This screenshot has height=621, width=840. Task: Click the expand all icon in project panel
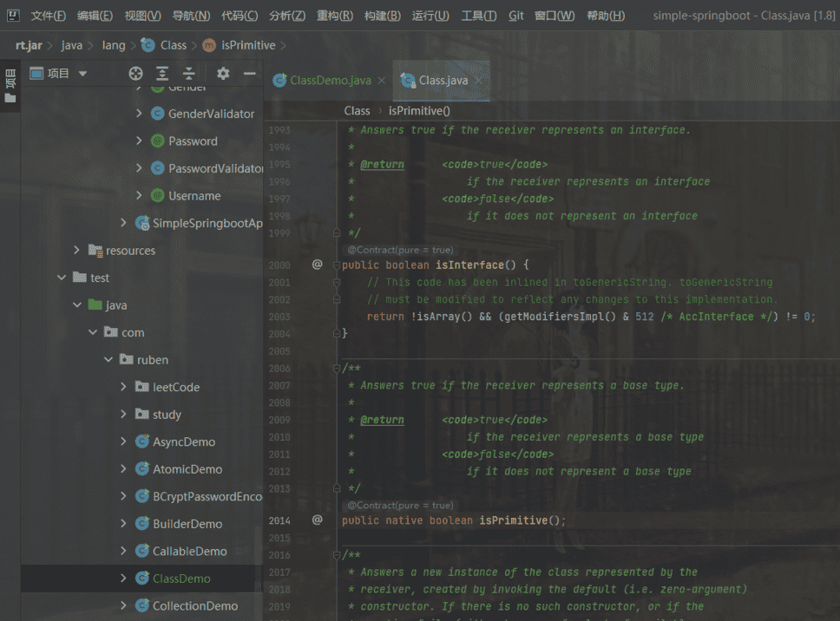[x=162, y=74]
